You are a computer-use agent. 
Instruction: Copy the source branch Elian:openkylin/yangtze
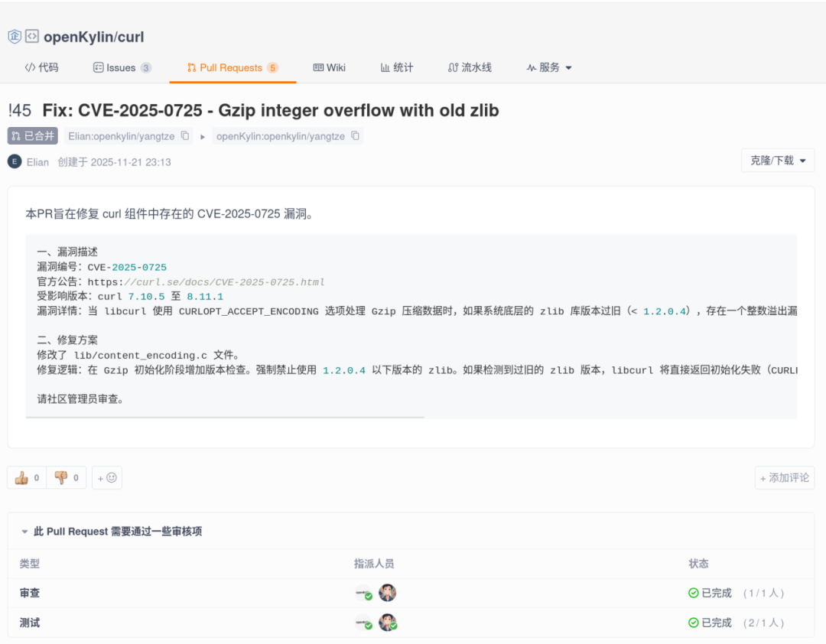pos(184,136)
